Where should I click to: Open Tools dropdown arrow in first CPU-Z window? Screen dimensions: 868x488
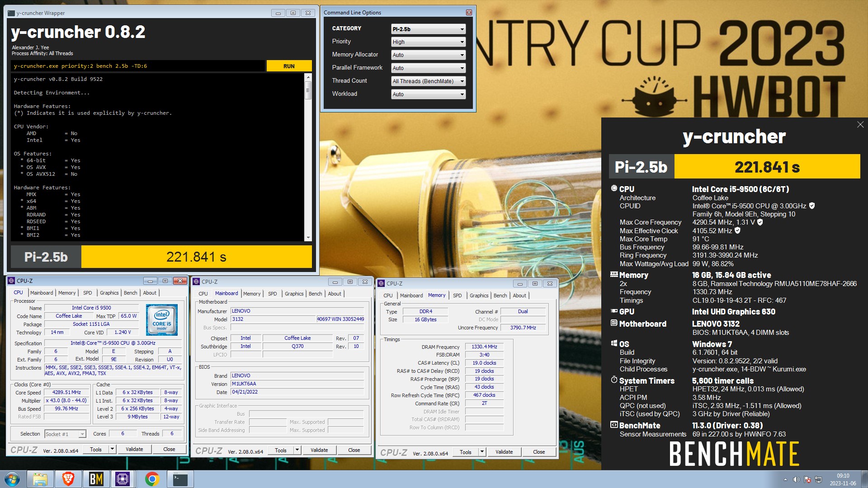(x=113, y=450)
